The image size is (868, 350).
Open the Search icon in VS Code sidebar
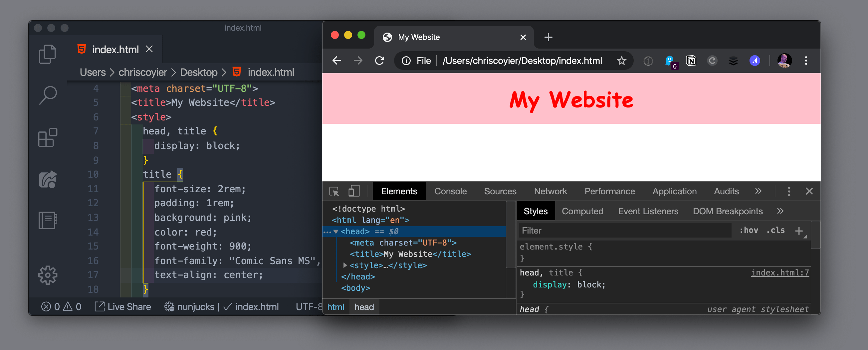[48, 95]
